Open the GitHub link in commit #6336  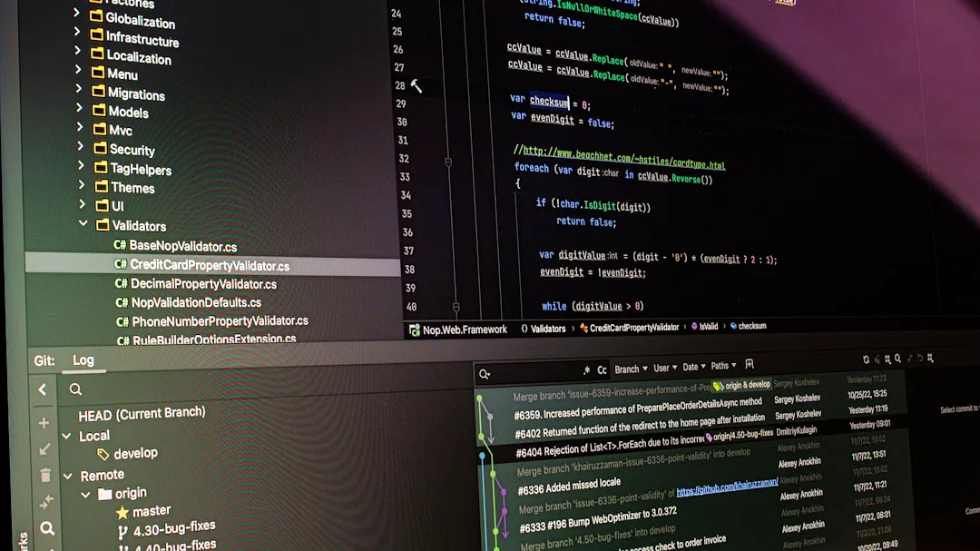tap(726, 489)
